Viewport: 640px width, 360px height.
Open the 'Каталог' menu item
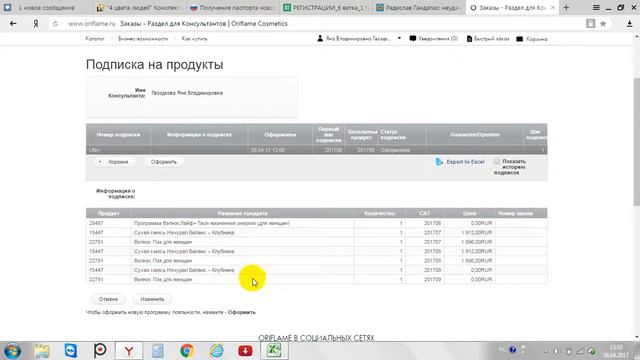click(x=95, y=38)
